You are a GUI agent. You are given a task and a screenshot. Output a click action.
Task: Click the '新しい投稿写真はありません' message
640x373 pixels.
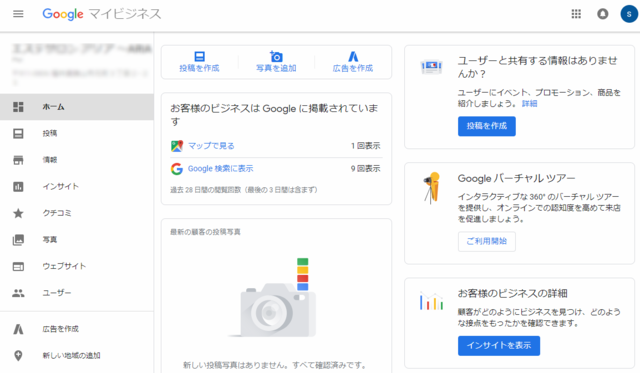tap(275, 365)
